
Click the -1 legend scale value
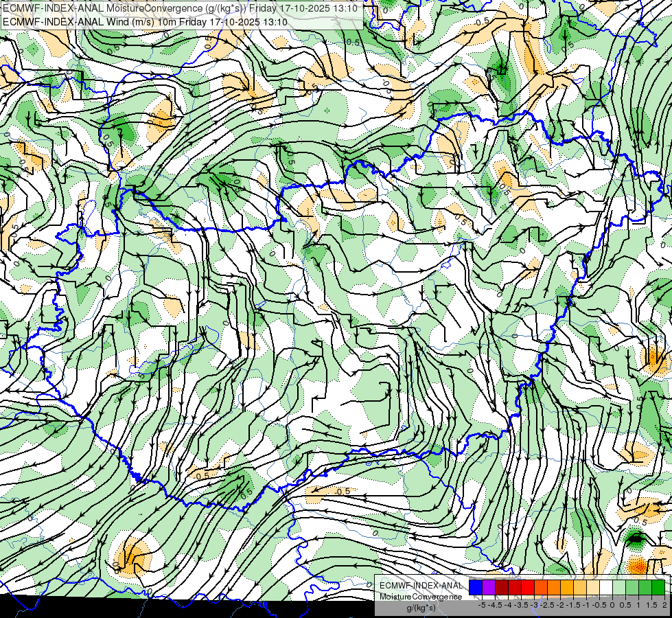pos(586,605)
